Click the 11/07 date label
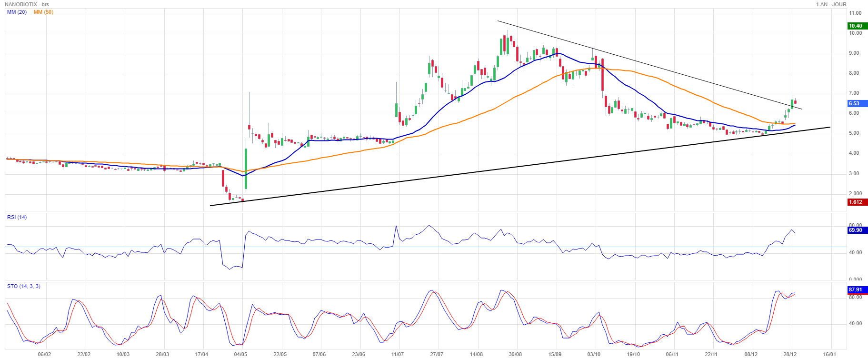868x359 pixels. click(398, 354)
